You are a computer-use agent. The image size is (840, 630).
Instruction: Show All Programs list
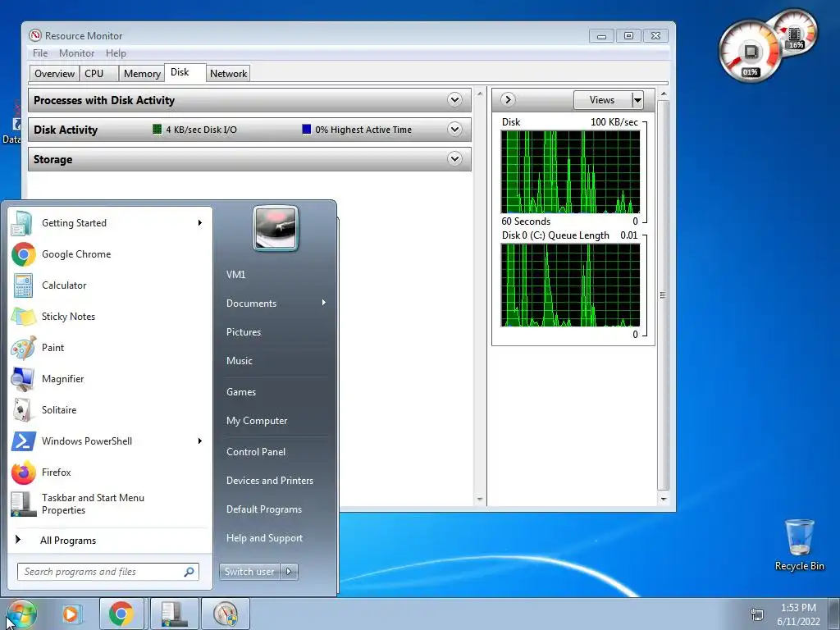coord(68,540)
